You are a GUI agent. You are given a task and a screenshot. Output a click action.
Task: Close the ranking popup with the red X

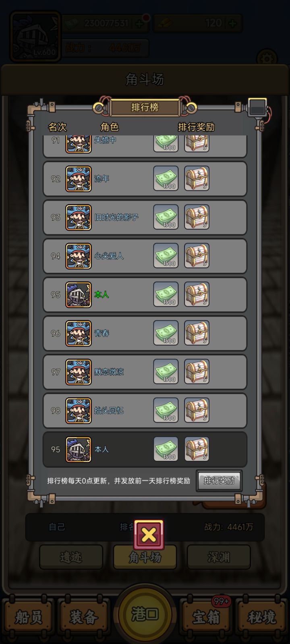coord(149,535)
